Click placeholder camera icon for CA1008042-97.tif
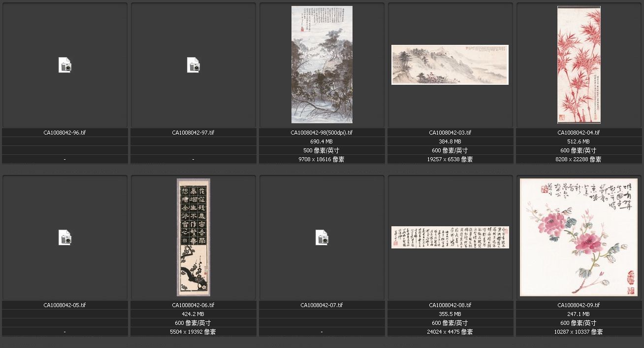Image resolution: width=644 pixels, height=348 pixels. pyautogui.click(x=193, y=65)
